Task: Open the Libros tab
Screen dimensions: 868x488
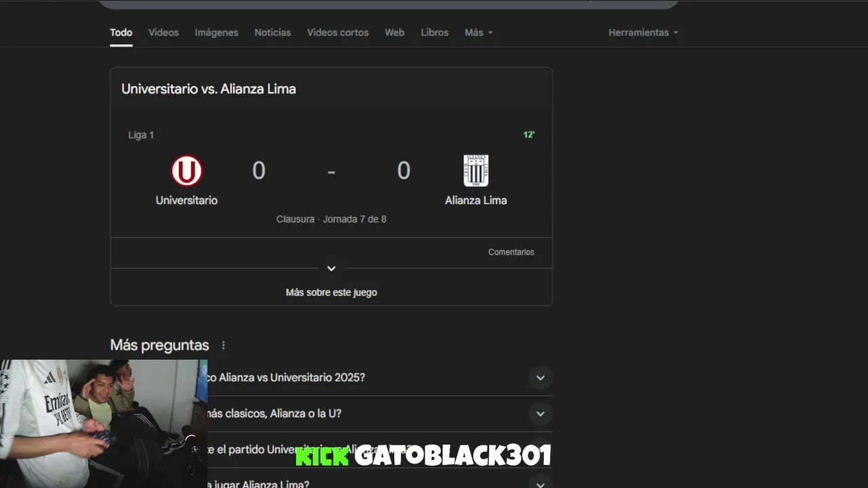Action: coord(435,33)
